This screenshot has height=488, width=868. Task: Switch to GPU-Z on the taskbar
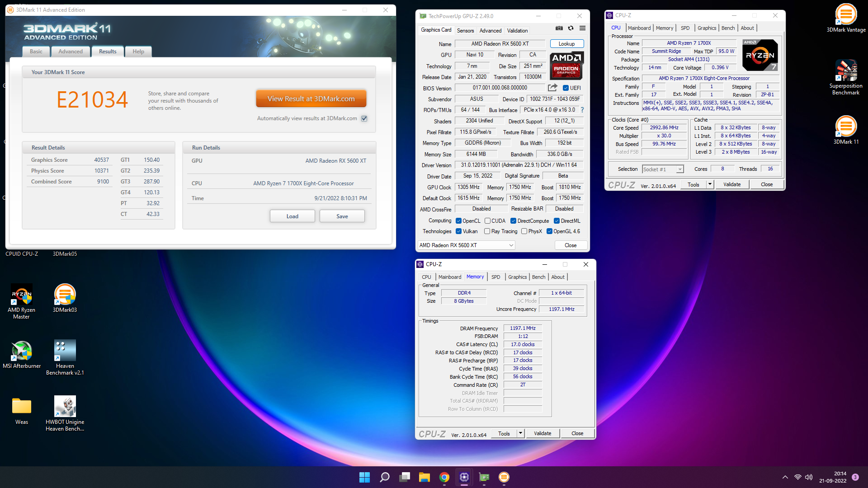[x=484, y=477]
